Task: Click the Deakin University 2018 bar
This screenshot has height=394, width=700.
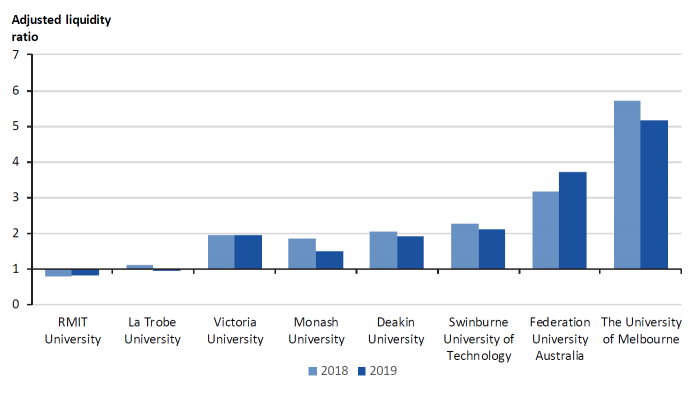Action: pyautogui.click(x=383, y=250)
